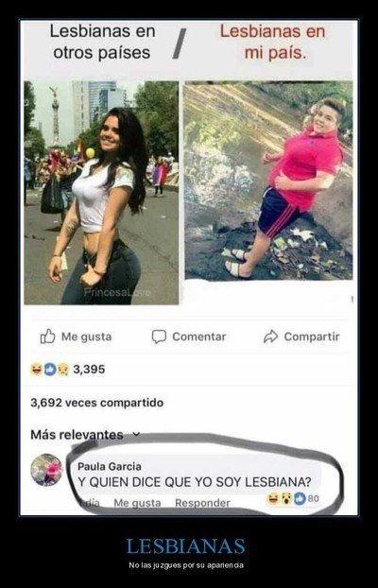Open the Más relevantes comment filter
378x588 pixels.
click(77, 435)
